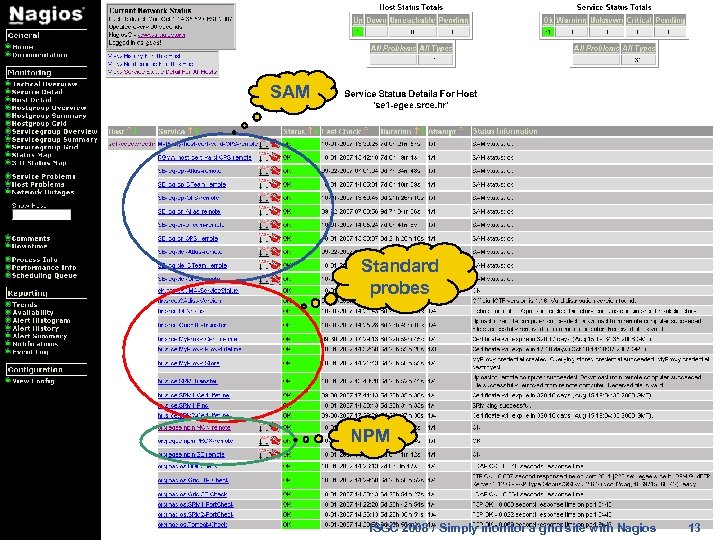Filter services by Pending in Service Status Totals
The height and width of the screenshot is (540, 720).
click(670, 20)
